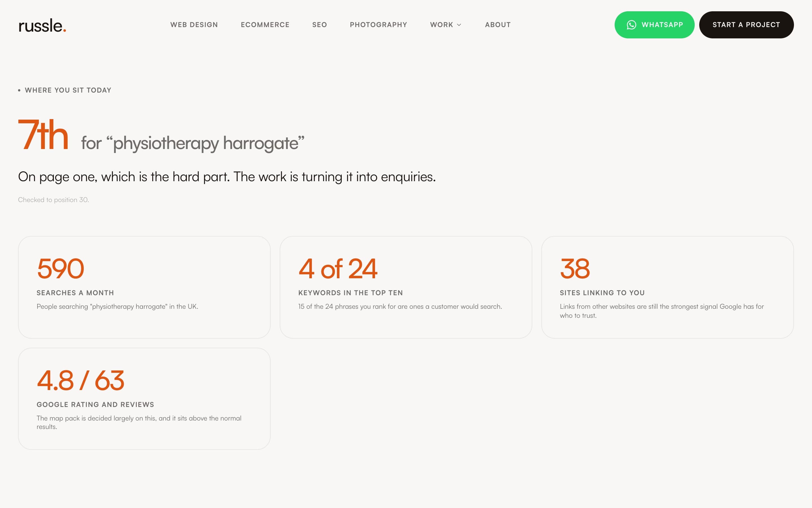Click the "Links from other websites" description

point(662,311)
